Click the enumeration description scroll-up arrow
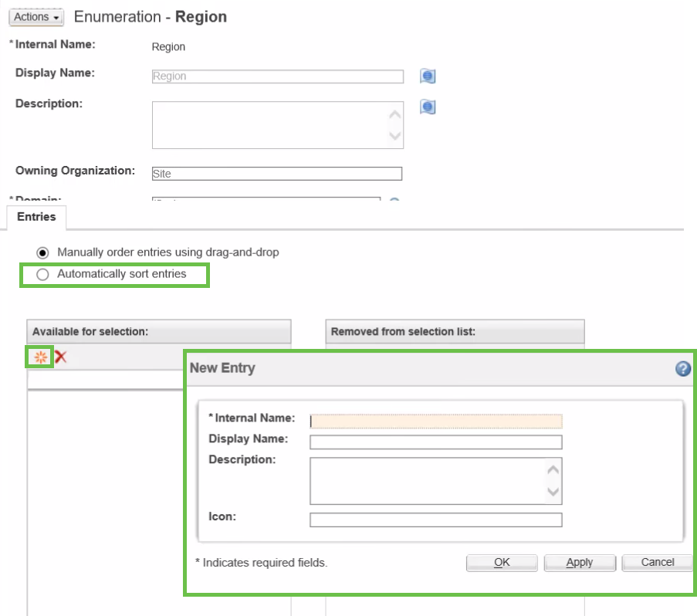 coord(394,114)
